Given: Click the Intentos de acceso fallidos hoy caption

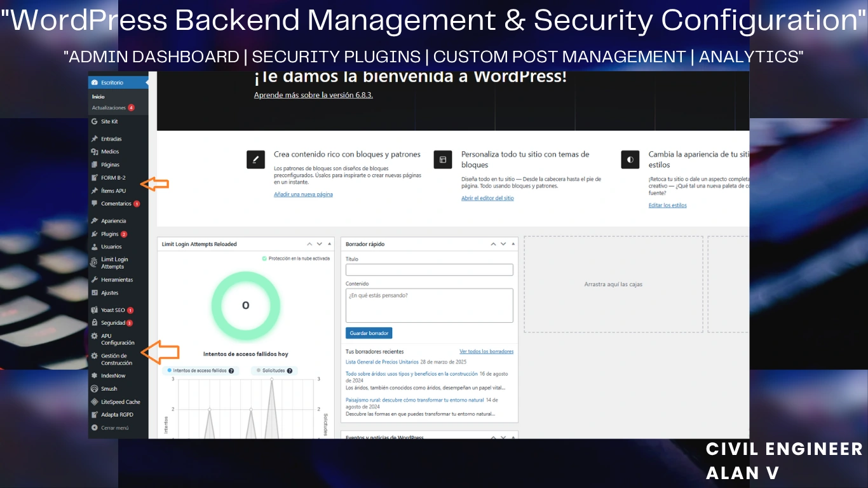Looking at the screenshot, I should point(246,354).
